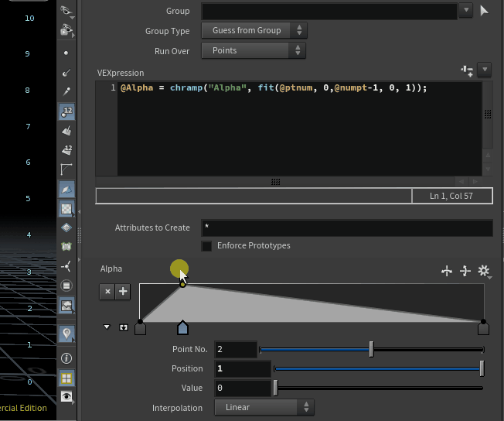Click the icon left of the VEXpression dropdown
Image resolution: width=504 pixels, height=421 pixels.
point(467,70)
